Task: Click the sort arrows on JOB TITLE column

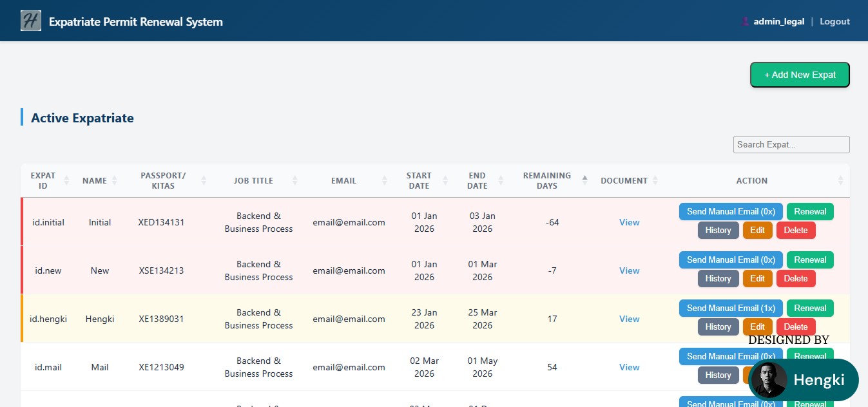Action: pyautogui.click(x=296, y=180)
